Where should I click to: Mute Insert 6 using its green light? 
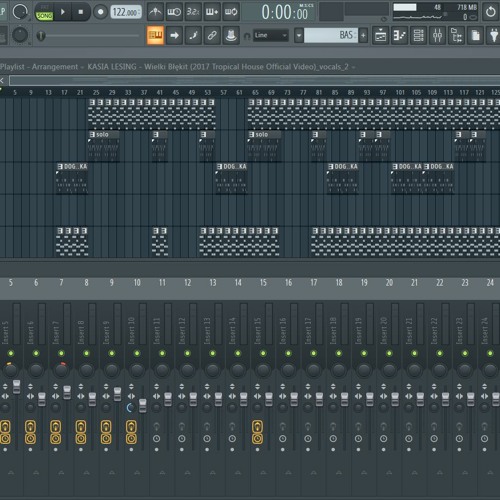[36, 353]
